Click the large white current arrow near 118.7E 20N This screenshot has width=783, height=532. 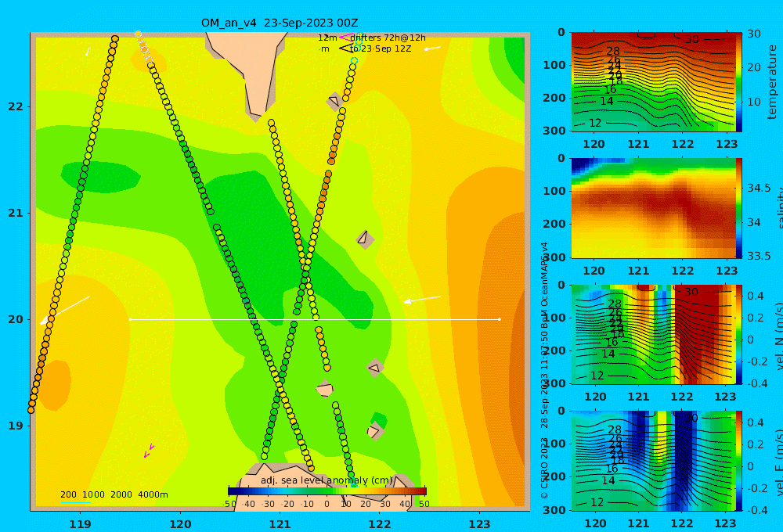65,311
